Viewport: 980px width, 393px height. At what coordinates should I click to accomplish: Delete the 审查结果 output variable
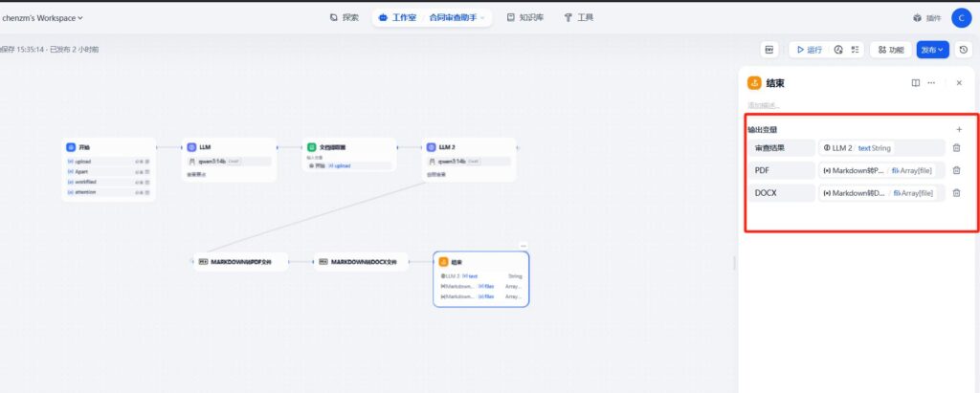(956, 148)
